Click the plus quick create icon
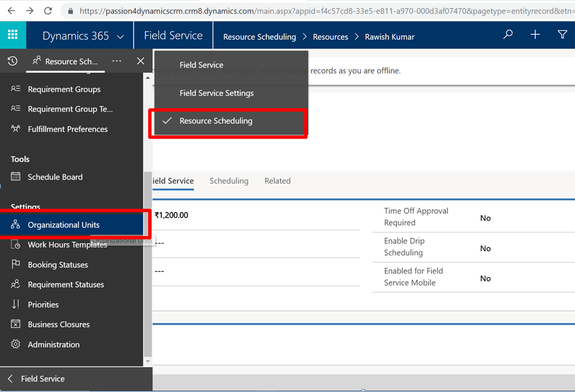The image size is (575, 392). click(x=535, y=35)
